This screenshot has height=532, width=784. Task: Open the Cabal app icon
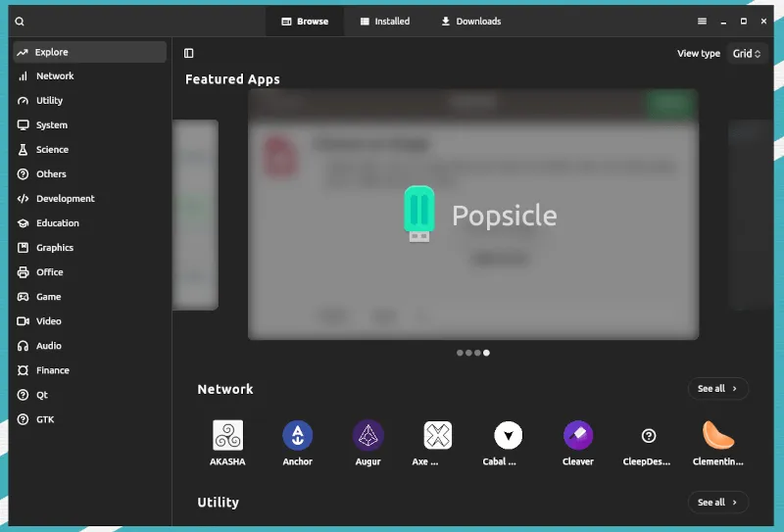[508, 435]
